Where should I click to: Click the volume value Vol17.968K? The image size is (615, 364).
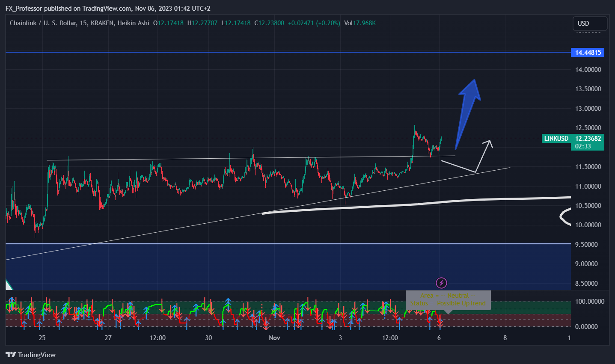(360, 23)
